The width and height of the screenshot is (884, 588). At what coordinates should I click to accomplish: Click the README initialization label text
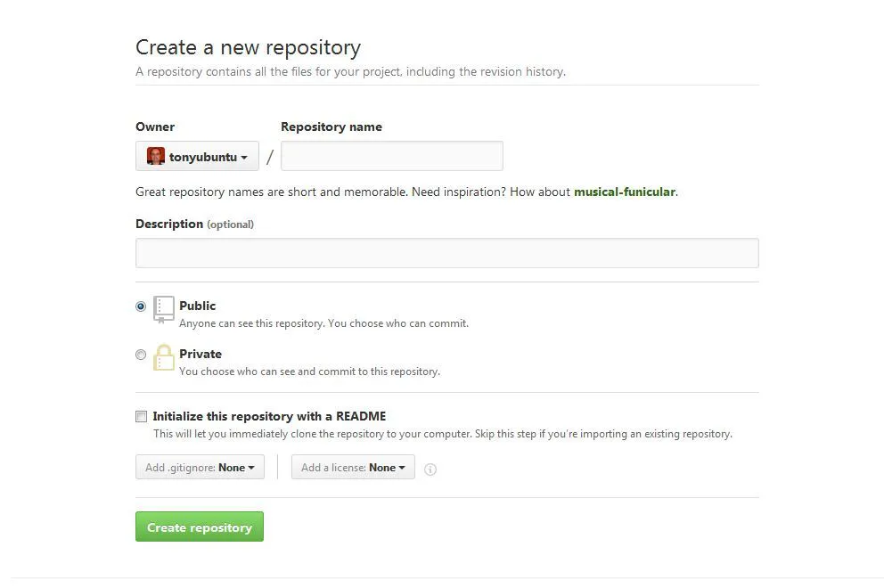coord(269,416)
